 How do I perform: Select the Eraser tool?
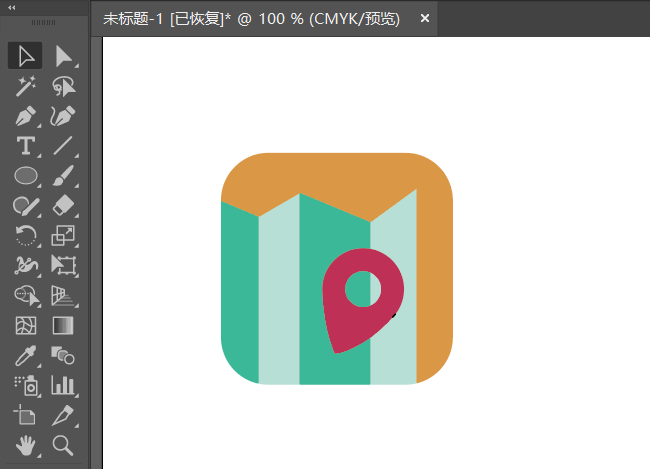[63, 206]
